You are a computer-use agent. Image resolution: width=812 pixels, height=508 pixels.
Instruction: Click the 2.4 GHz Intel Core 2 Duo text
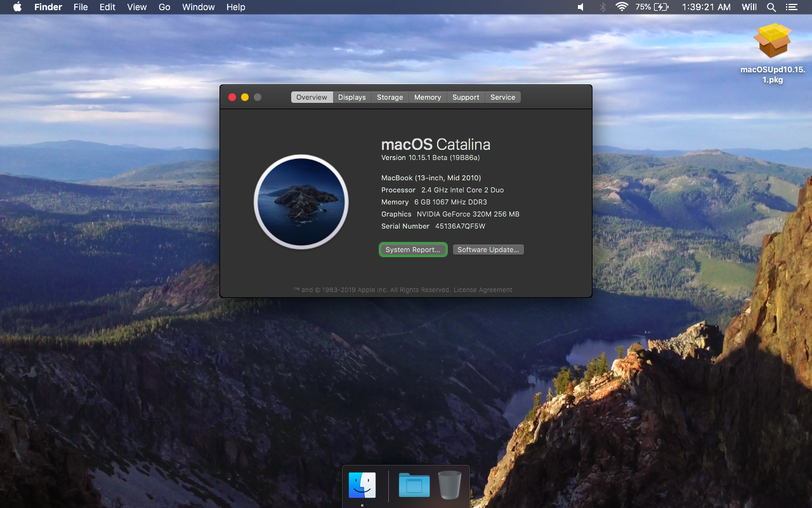coord(462,190)
